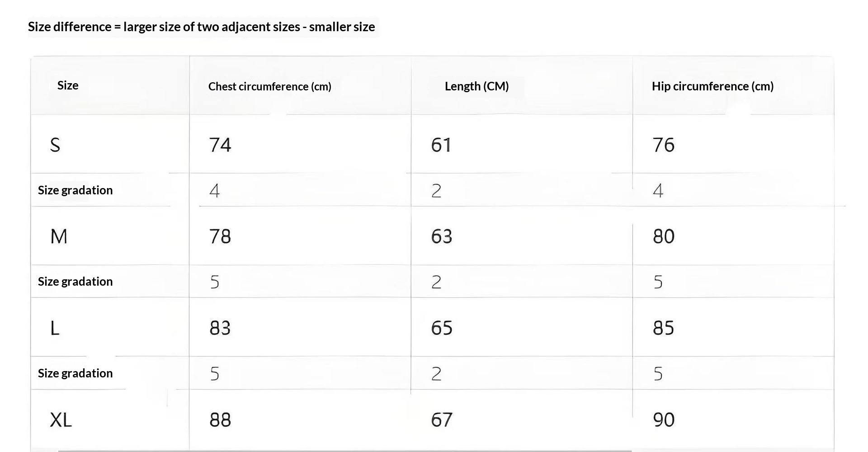
Task: Select chest value 83 in the L row
Action: click(x=220, y=328)
